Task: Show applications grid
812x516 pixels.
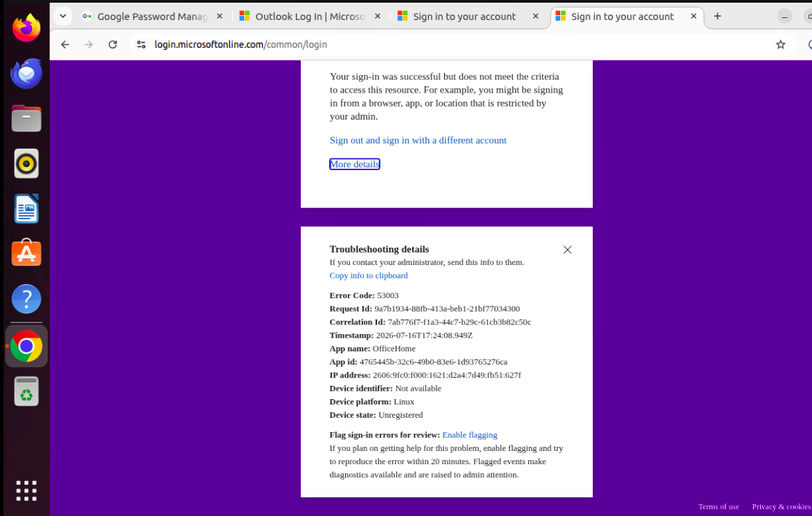Action: click(x=26, y=490)
